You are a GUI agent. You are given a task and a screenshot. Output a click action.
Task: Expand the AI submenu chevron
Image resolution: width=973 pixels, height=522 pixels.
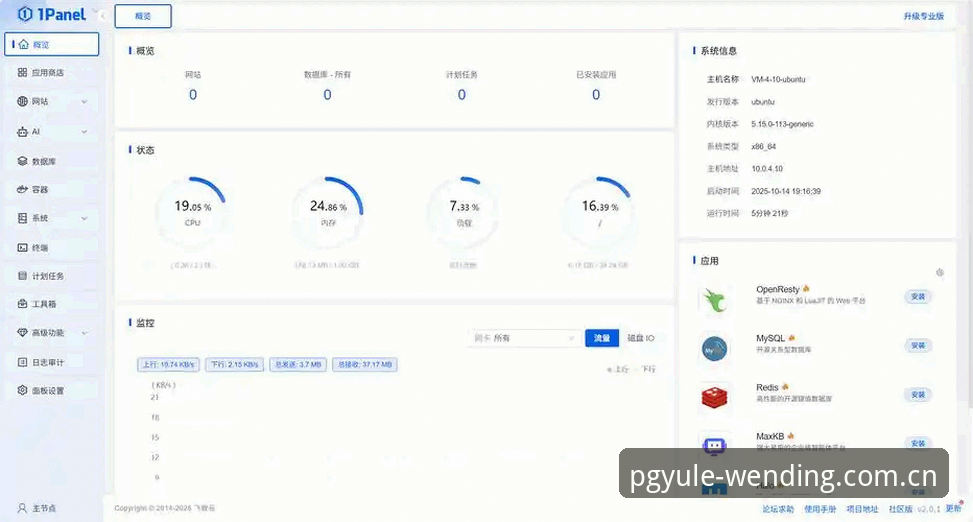(x=84, y=132)
